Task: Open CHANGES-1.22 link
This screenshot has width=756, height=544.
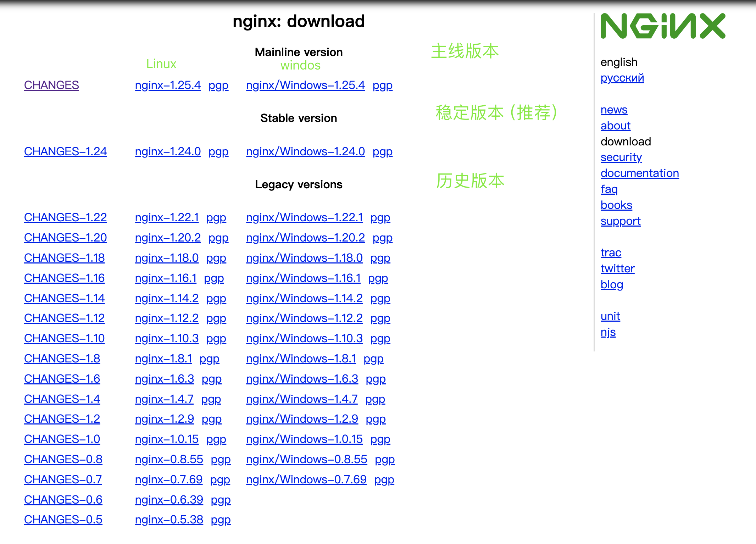Action: (x=66, y=217)
